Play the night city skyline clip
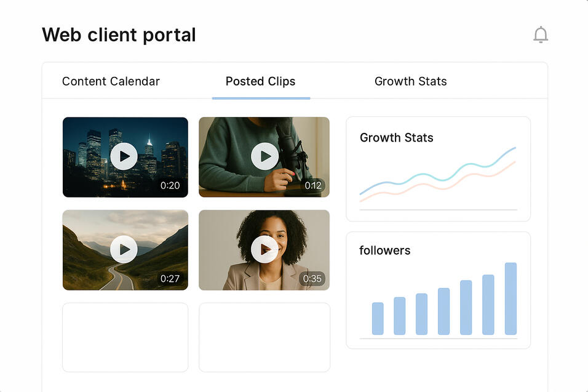The height and width of the screenshot is (392, 588). coord(124,156)
